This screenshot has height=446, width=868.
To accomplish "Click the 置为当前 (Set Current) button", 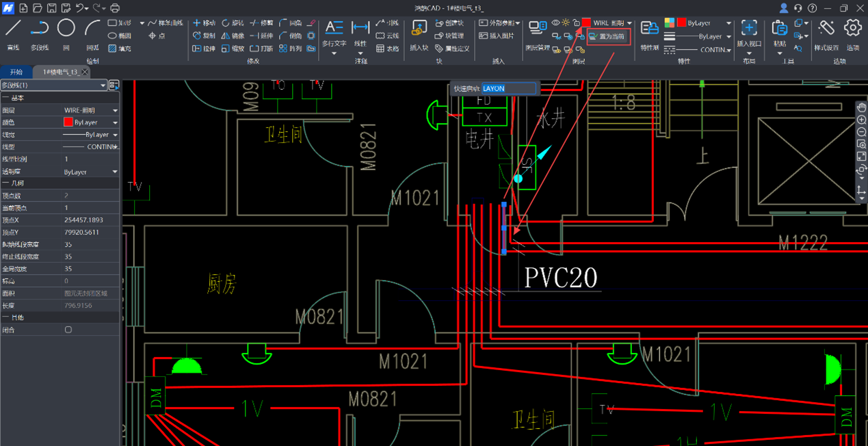I will [x=607, y=36].
